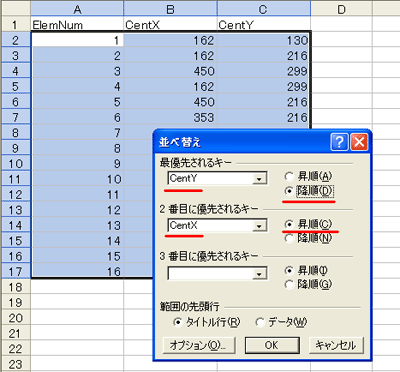Screen dimensions: 400x372
Task: Select row 1 header
Action: (15, 24)
